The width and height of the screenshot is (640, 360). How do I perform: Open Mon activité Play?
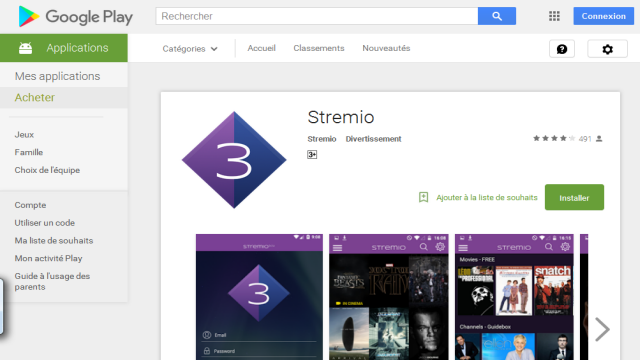tap(48, 258)
